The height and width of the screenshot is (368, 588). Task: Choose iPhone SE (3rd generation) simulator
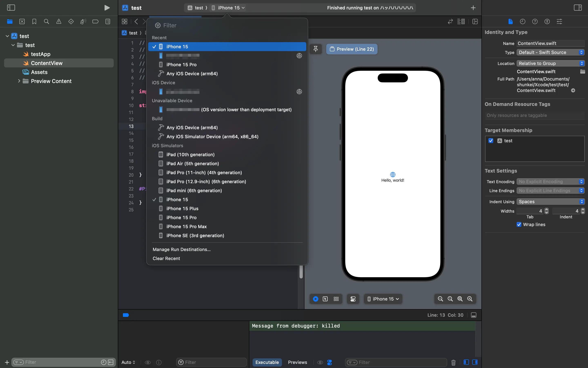click(227, 236)
